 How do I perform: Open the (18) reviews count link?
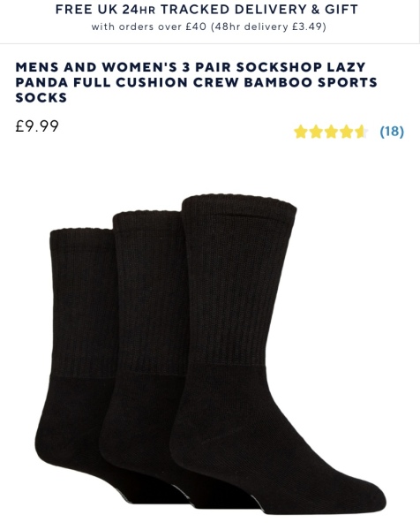click(x=392, y=131)
